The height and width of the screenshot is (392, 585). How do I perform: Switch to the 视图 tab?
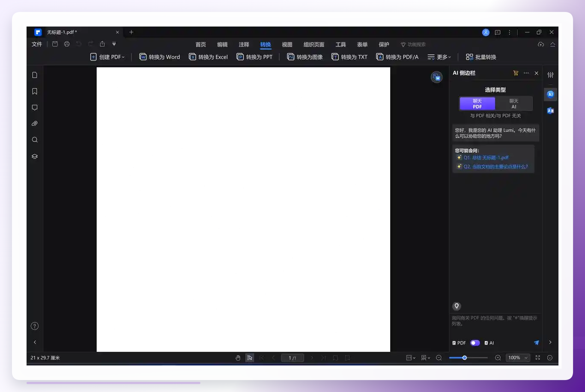pyautogui.click(x=287, y=45)
